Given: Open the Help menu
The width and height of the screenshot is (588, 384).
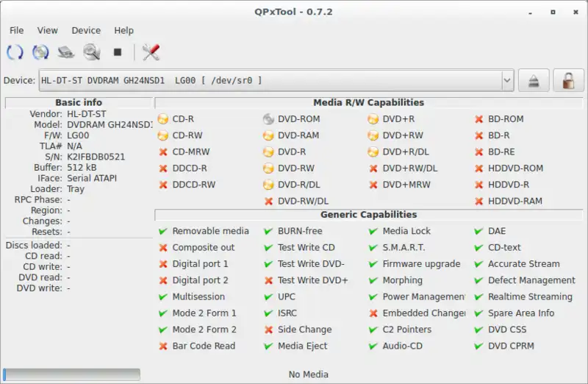Looking at the screenshot, I should point(123,30).
